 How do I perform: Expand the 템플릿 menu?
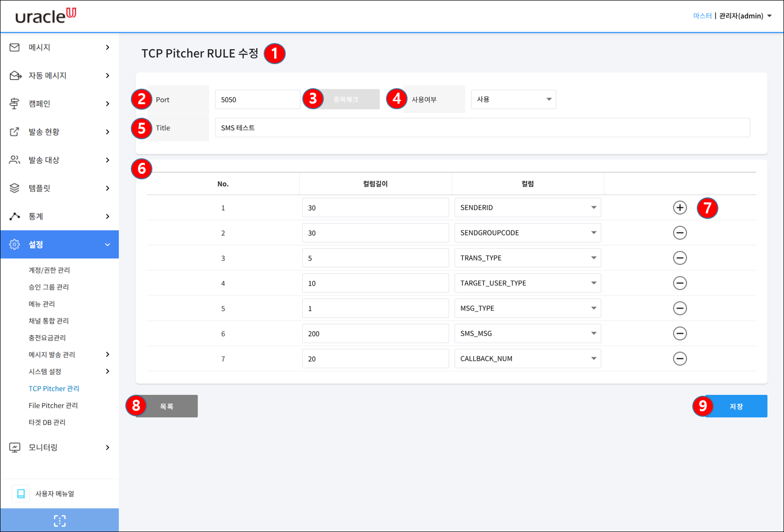[107, 188]
